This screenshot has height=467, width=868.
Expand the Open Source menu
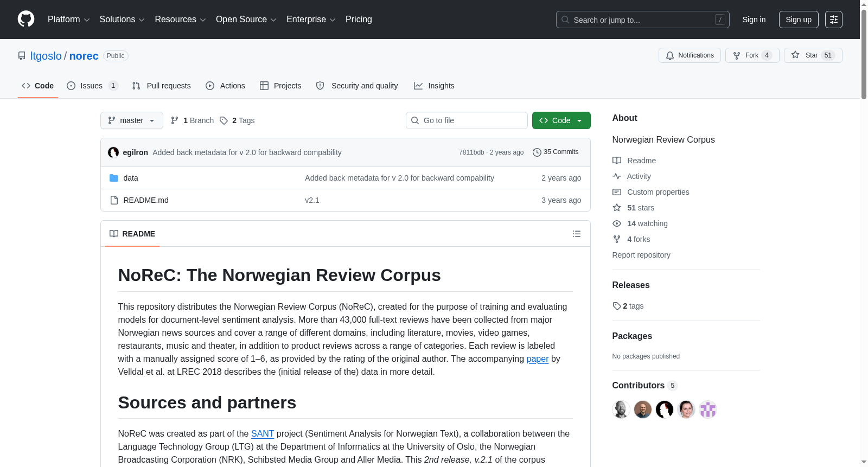pyautogui.click(x=246, y=20)
